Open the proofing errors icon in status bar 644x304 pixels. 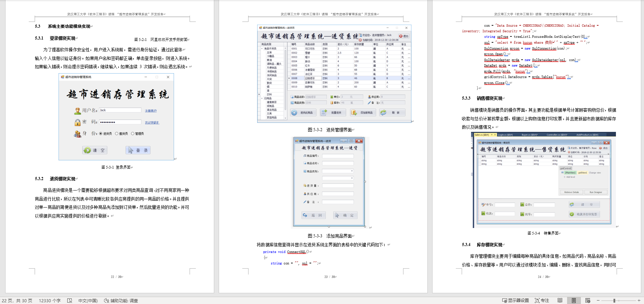pyautogui.click(x=70, y=301)
